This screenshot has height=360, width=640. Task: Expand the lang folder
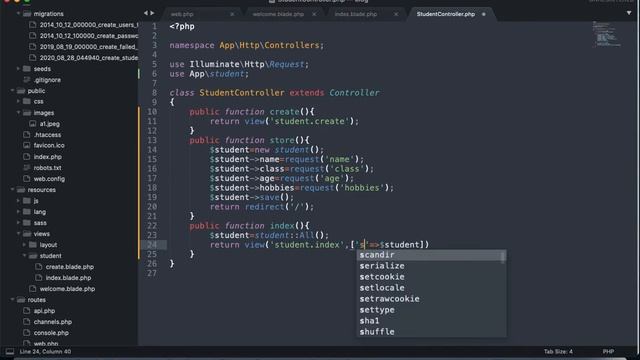click(18, 212)
